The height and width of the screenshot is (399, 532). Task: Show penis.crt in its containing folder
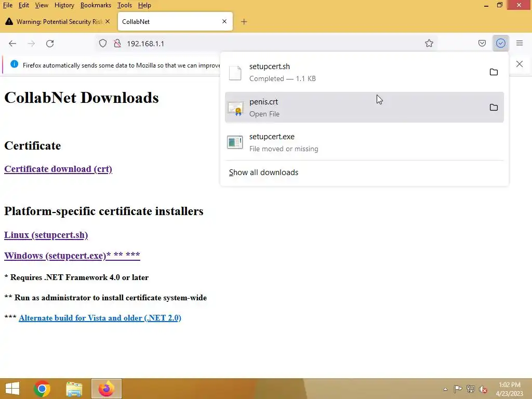pos(494,107)
